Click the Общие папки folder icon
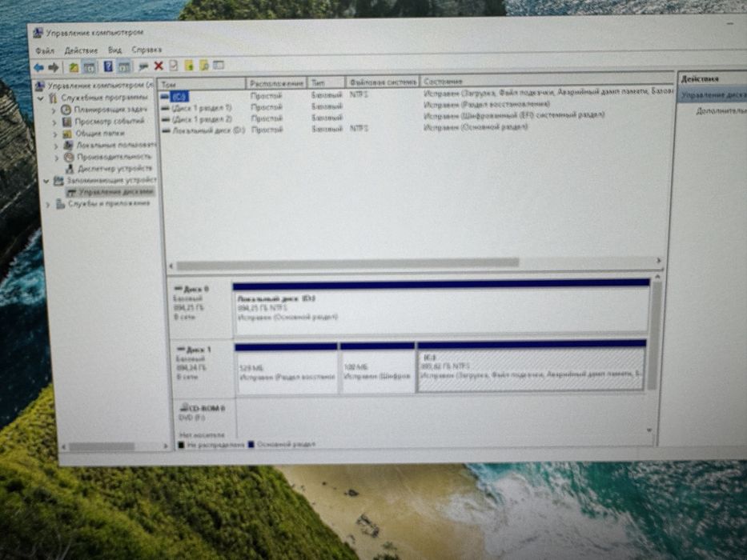This screenshot has height=560, width=747. [67, 134]
